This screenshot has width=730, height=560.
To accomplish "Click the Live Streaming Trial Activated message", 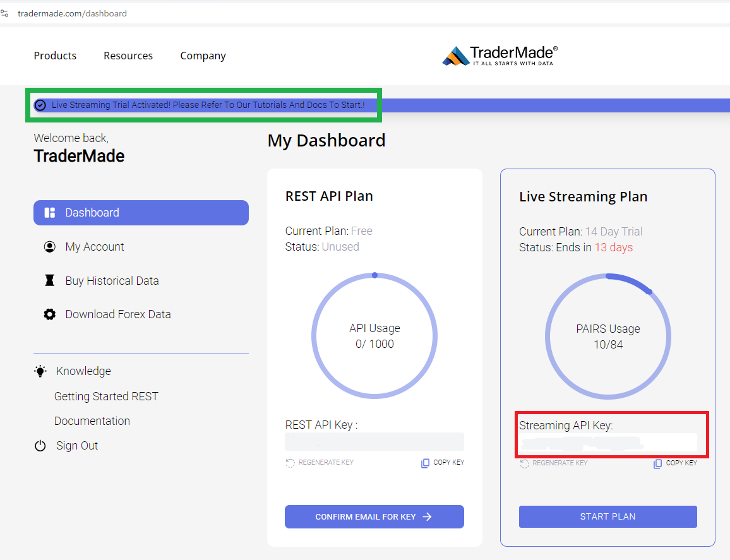I will [x=208, y=105].
